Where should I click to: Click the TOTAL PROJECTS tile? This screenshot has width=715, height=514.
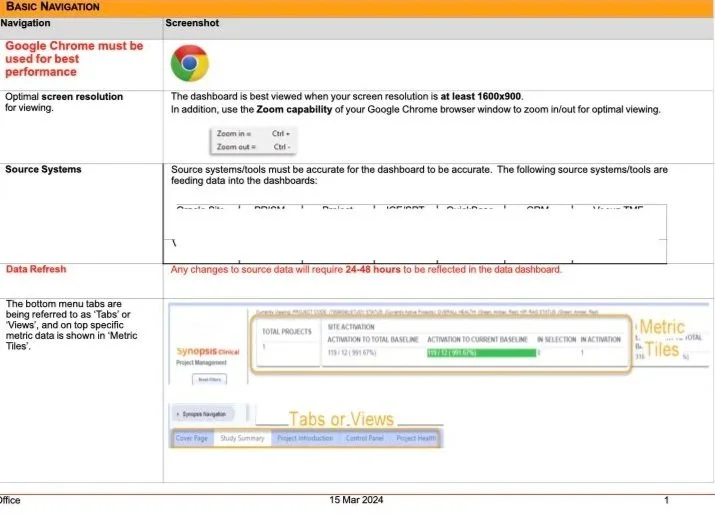pos(287,342)
